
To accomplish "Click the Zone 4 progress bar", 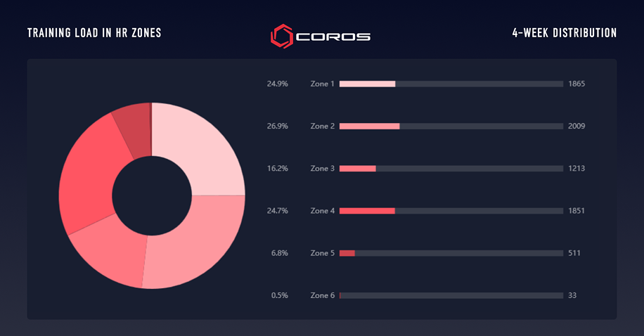I will tap(451, 211).
